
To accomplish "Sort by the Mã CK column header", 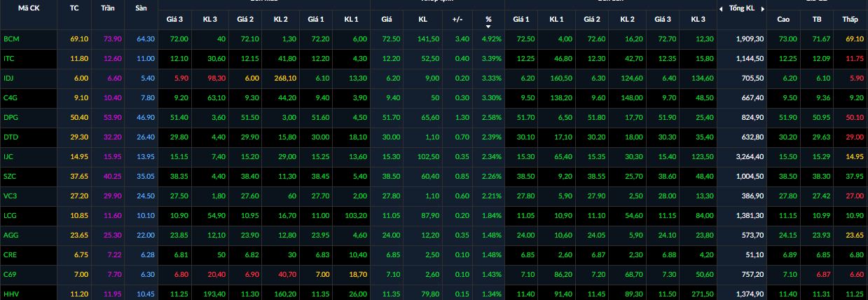I will (x=29, y=8).
